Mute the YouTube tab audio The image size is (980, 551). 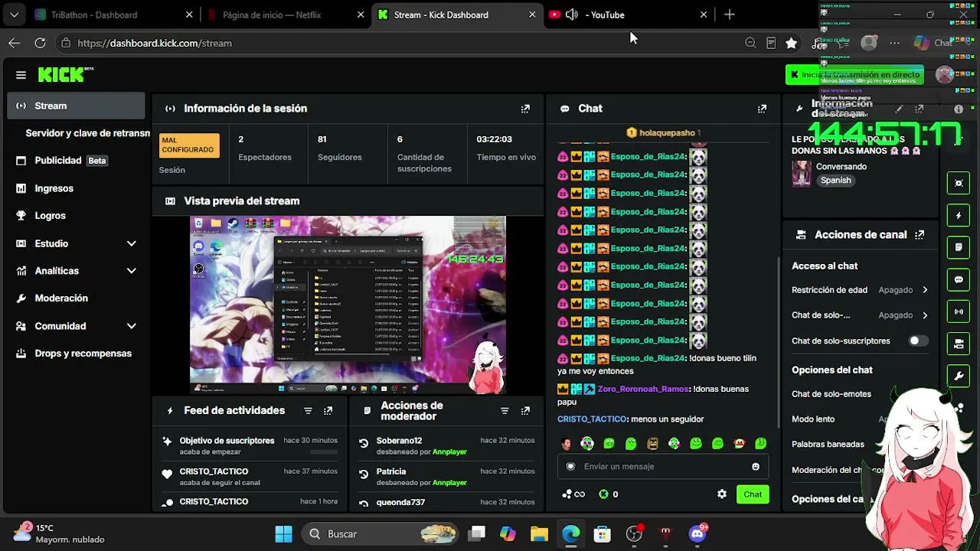[571, 15]
